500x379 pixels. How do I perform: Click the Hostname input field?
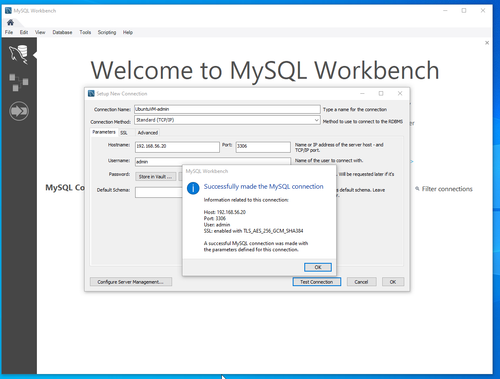[x=177, y=147]
